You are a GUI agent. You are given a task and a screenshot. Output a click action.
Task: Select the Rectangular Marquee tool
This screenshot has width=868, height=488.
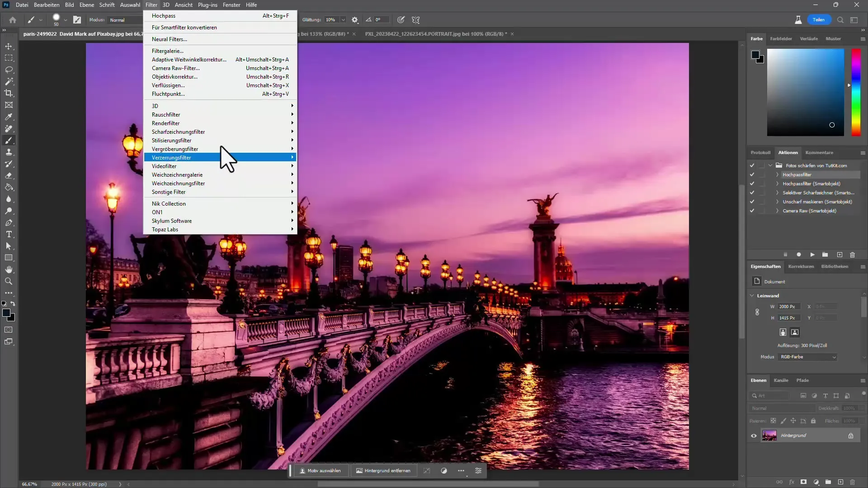[x=9, y=58]
